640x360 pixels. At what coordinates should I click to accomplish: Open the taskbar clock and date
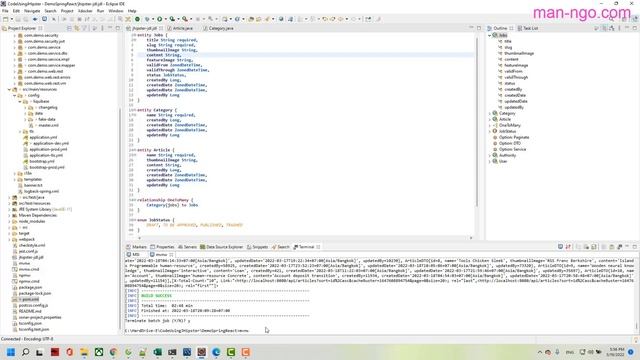(x=616, y=352)
